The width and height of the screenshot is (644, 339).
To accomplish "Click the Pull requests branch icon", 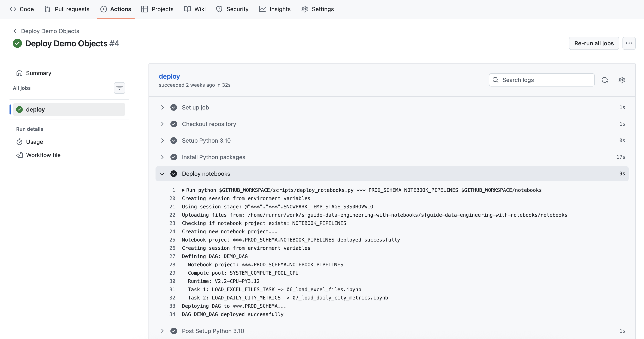I will pyautogui.click(x=47, y=9).
